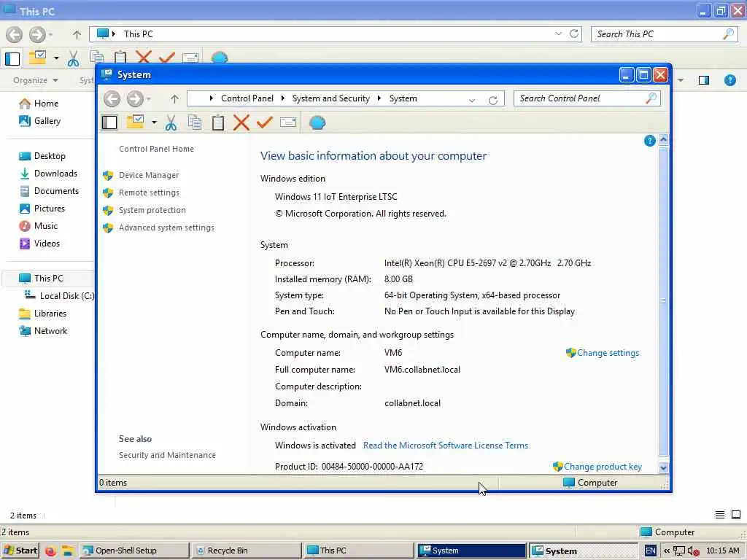This screenshot has width=747, height=560.
Task: Select Documents in the navigation pane
Action: tap(56, 191)
